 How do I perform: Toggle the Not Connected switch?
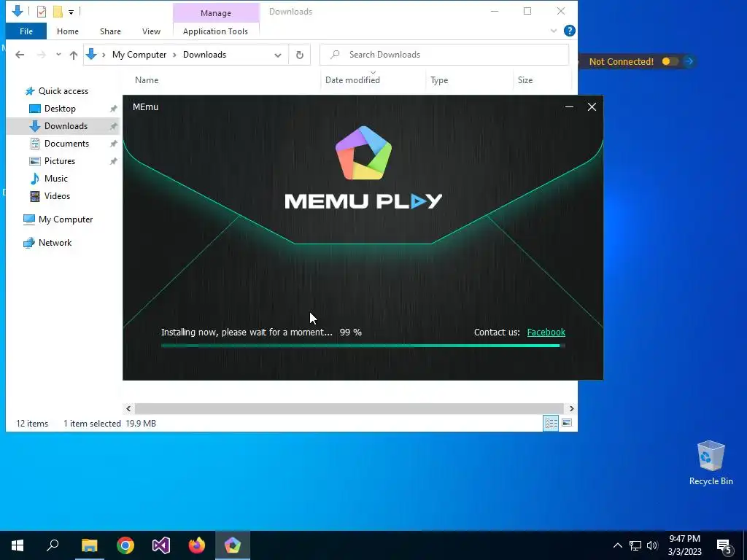(x=670, y=61)
